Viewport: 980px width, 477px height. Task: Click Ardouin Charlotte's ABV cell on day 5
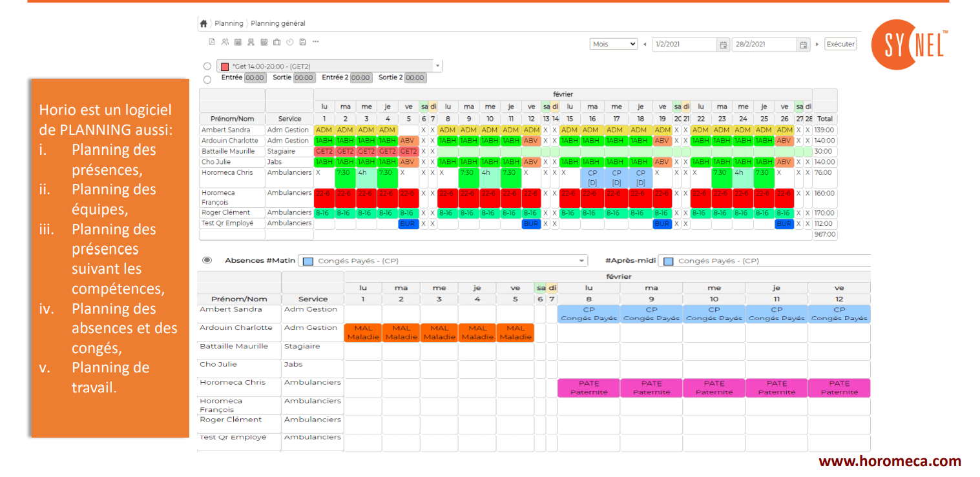tap(408, 141)
